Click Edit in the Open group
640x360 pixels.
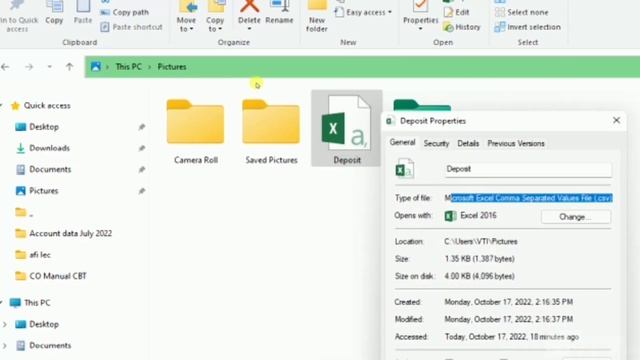pos(457,12)
